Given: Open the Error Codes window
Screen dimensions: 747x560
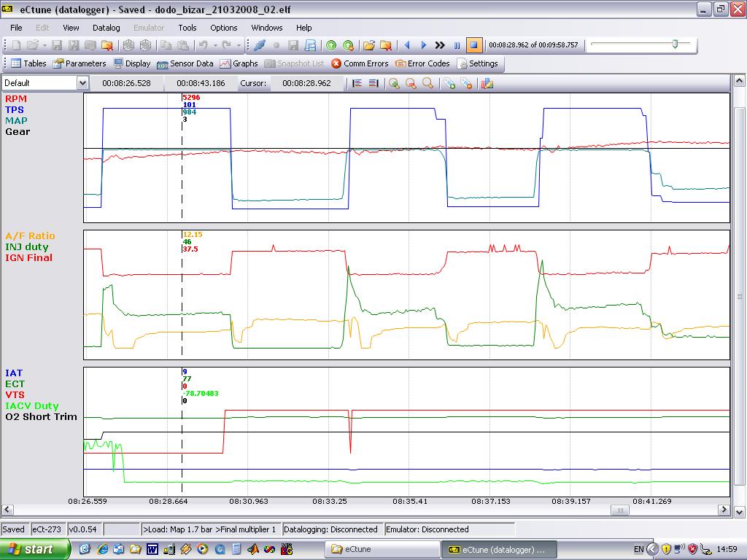Looking at the screenshot, I should coord(422,63).
